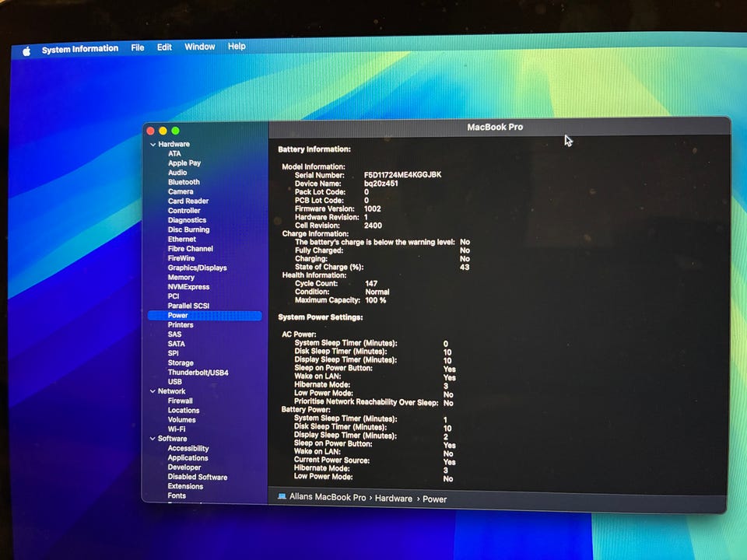747x560 pixels.
Task: Select USB in the sidebar
Action: [175, 382]
